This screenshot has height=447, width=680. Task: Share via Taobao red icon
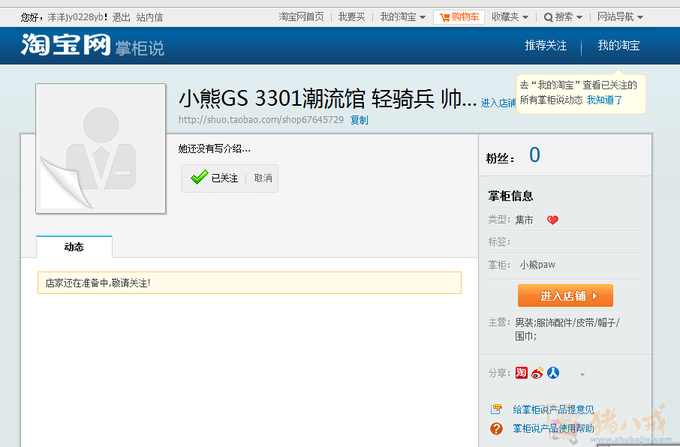pyautogui.click(x=521, y=373)
